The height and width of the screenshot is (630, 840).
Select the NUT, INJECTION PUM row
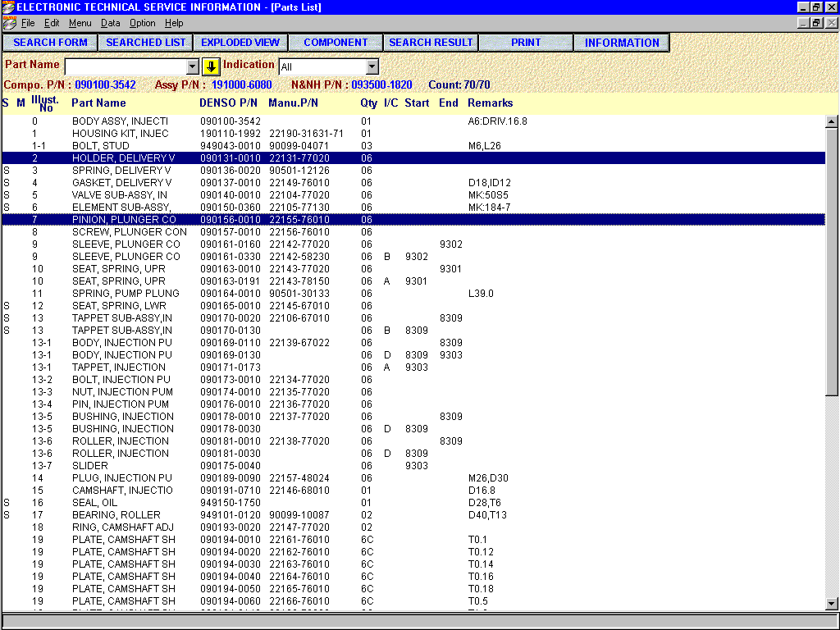413,392
